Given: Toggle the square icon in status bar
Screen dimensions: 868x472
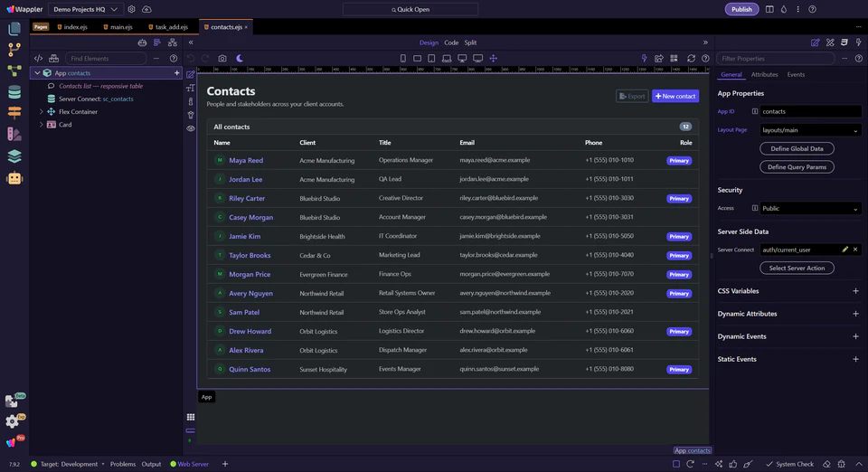Looking at the screenshot, I should pyautogui.click(x=676, y=464).
